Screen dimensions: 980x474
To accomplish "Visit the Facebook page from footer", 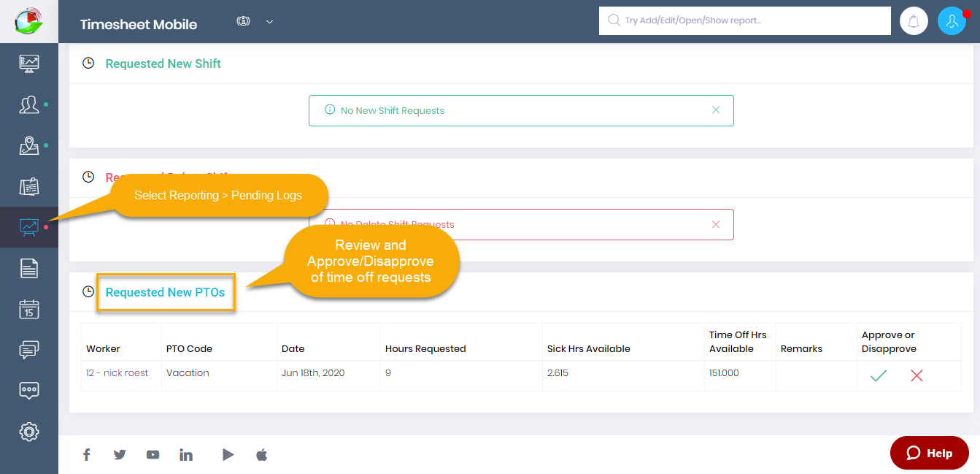I will pos(86,455).
